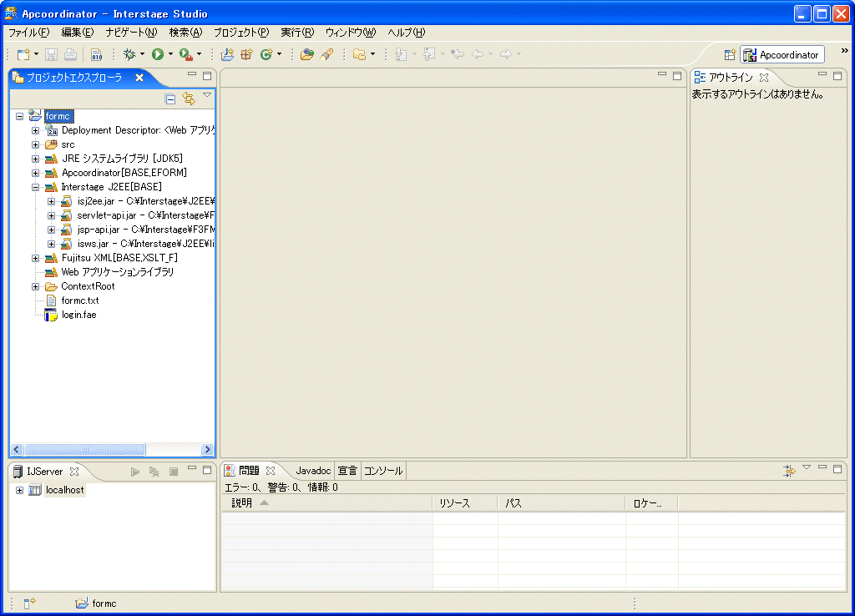Image resolution: width=855 pixels, height=616 pixels.
Task: Click the New Java project icon
Action: point(227,54)
